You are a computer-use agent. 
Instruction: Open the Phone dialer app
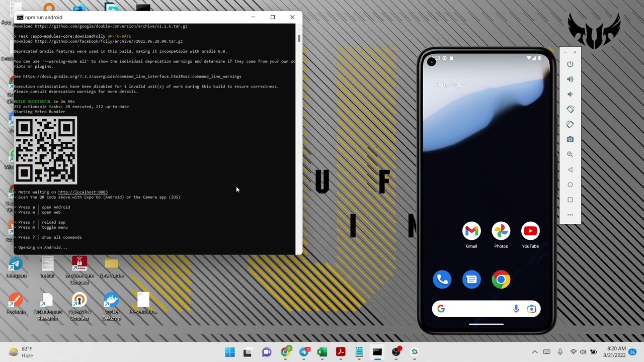(x=442, y=280)
